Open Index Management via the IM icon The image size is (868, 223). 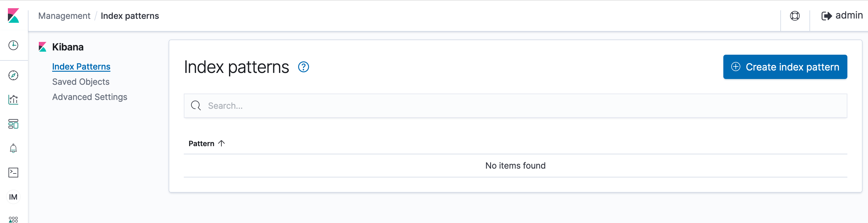tap(13, 197)
